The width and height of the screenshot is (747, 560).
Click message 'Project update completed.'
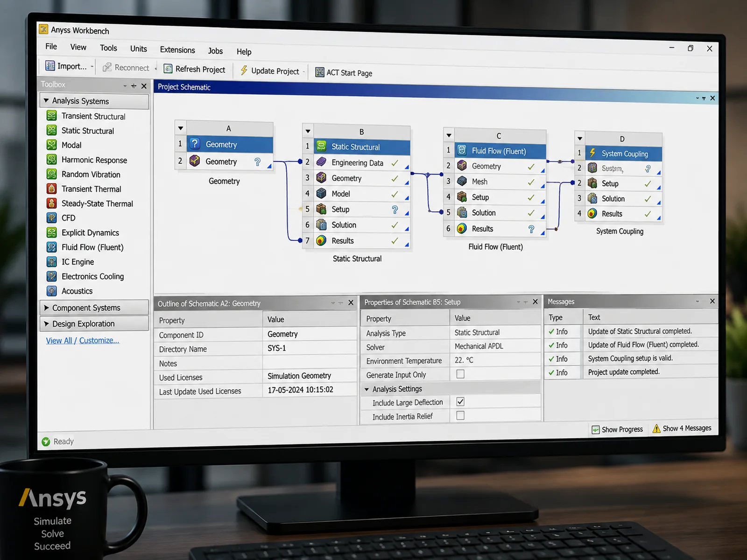624,372
